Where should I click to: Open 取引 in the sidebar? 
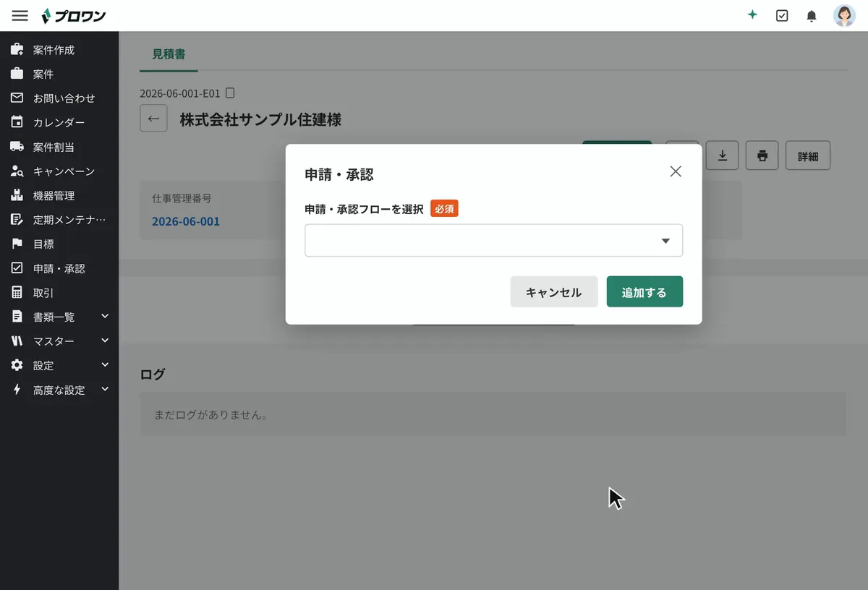(x=43, y=293)
